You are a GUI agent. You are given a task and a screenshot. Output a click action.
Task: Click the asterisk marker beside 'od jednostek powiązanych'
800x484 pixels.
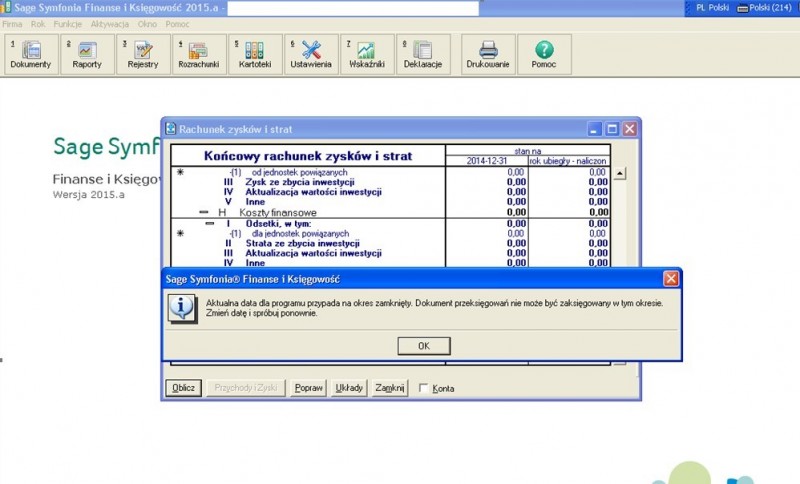click(180, 172)
